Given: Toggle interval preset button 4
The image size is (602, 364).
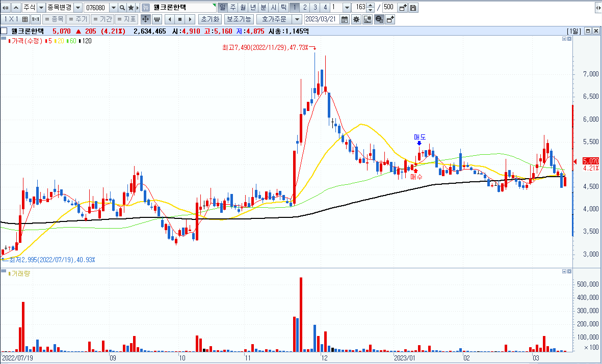Looking at the screenshot, I should coord(325,7).
